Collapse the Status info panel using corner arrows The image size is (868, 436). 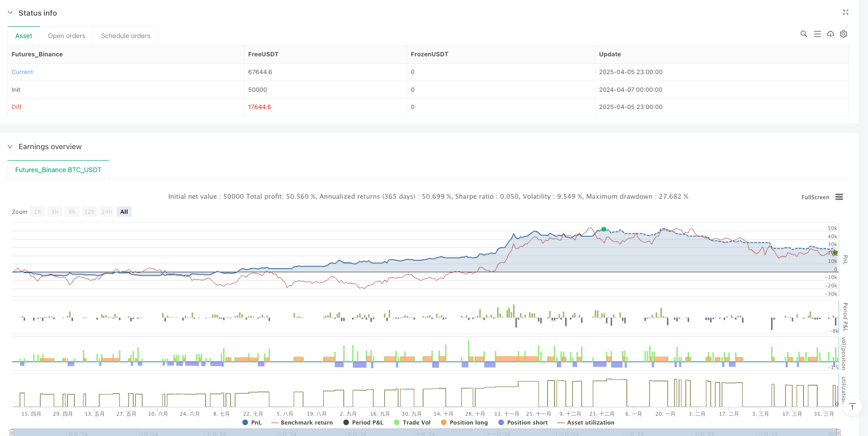click(846, 13)
